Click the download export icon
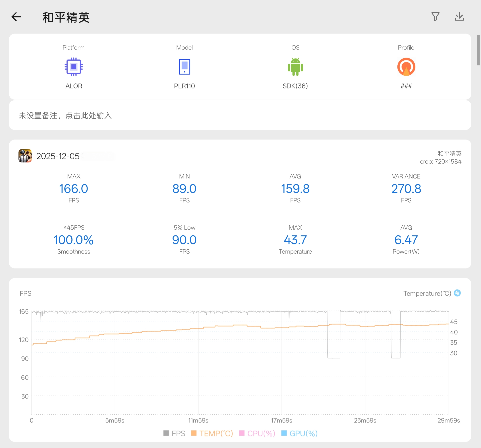 (x=459, y=17)
